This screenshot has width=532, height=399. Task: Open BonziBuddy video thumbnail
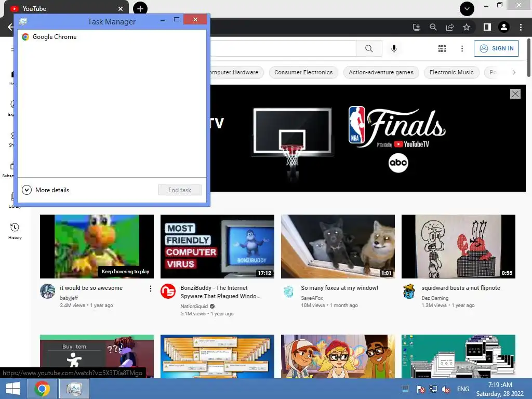(x=217, y=246)
